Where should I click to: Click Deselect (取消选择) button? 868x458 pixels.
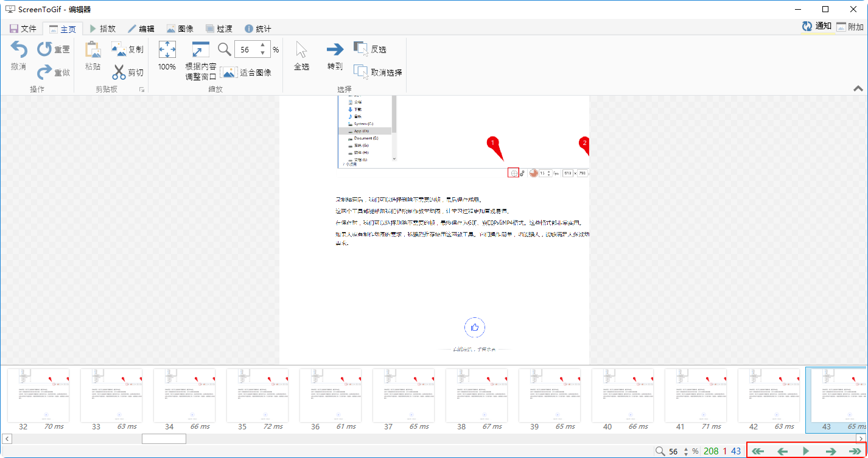coord(361,72)
